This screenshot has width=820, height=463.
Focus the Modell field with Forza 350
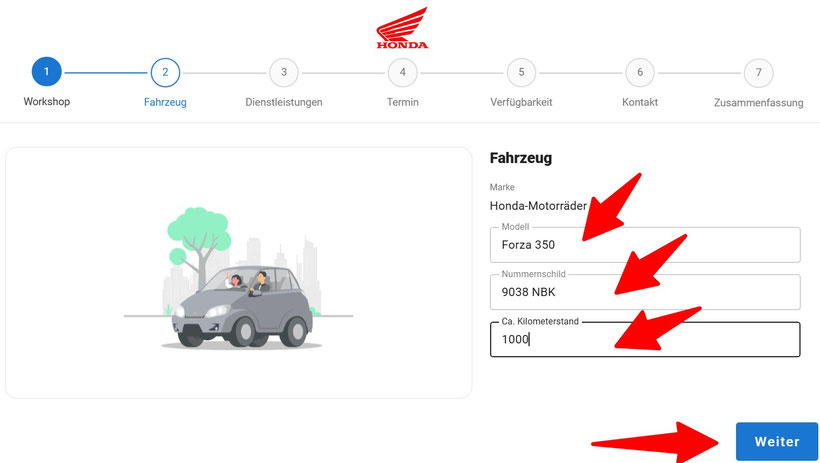click(x=645, y=244)
